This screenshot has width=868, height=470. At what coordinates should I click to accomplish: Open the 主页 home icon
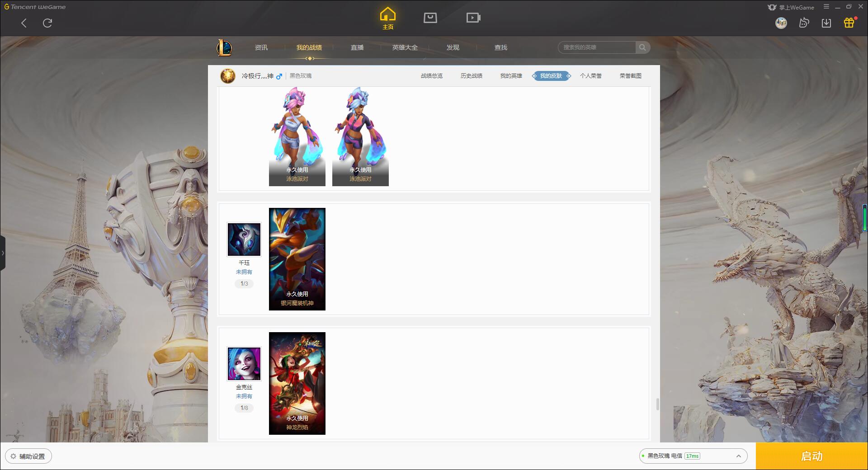click(x=388, y=19)
